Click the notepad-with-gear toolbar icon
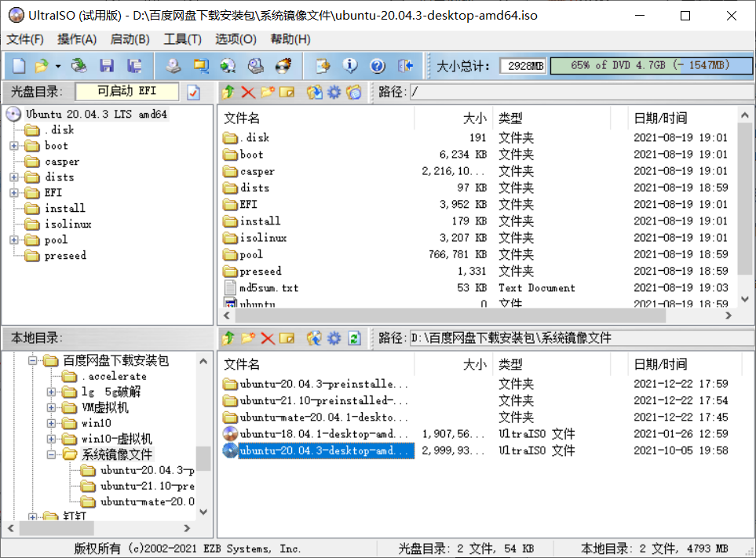Screen dimensions: 756x558 [323, 66]
